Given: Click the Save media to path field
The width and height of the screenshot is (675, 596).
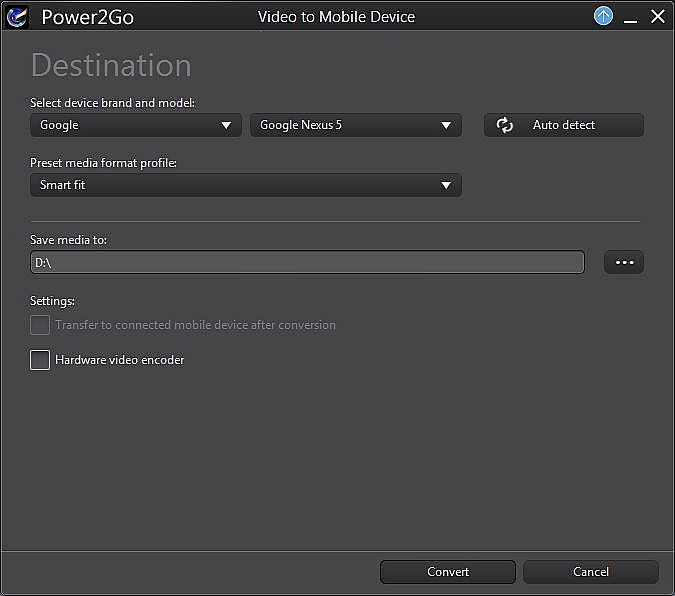Looking at the screenshot, I should pos(307,262).
